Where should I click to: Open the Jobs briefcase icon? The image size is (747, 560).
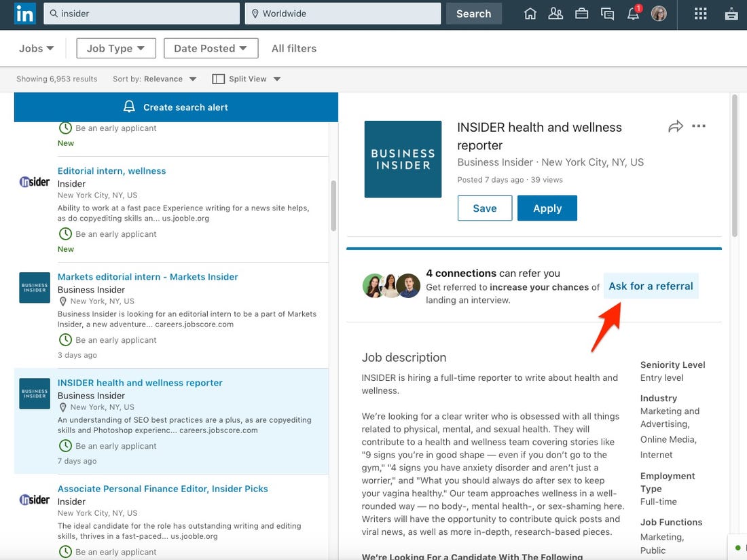pyautogui.click(x=581, y=13)
